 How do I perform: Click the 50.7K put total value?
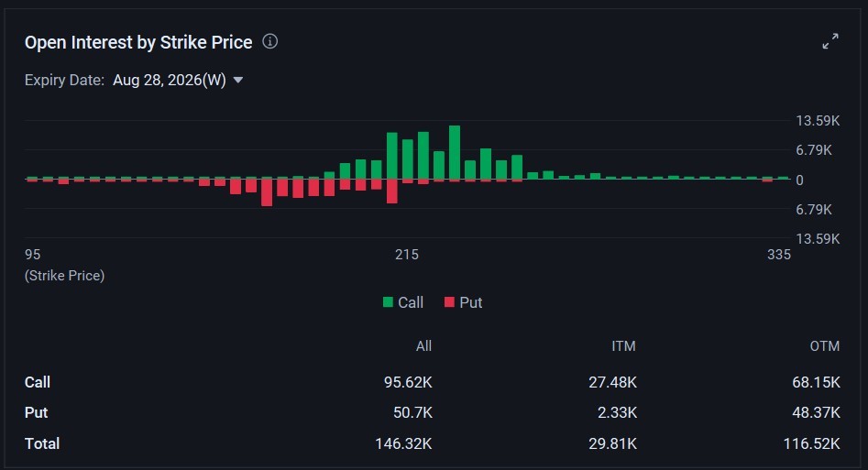click(413, 412)
